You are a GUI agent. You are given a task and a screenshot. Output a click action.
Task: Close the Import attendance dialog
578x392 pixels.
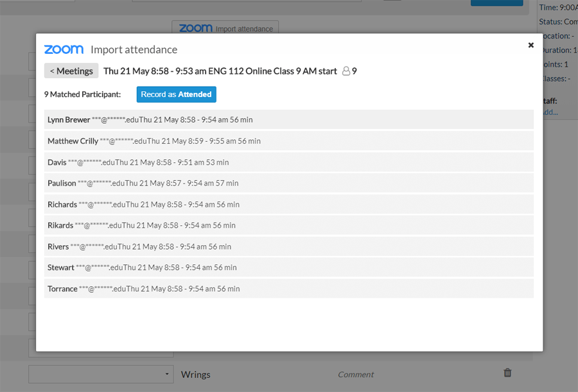[531, 45]
